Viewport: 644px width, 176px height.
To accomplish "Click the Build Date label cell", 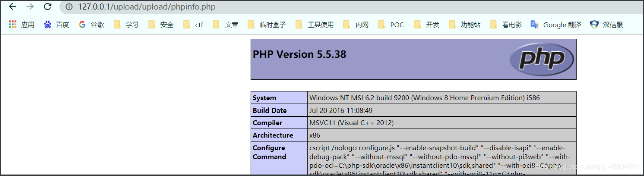I will tap(279, 110).
